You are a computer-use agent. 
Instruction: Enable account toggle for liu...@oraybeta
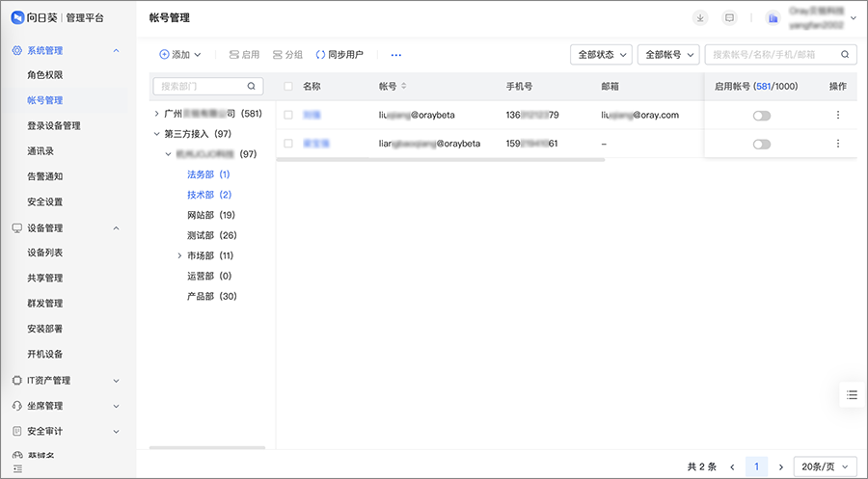point(762,116)
